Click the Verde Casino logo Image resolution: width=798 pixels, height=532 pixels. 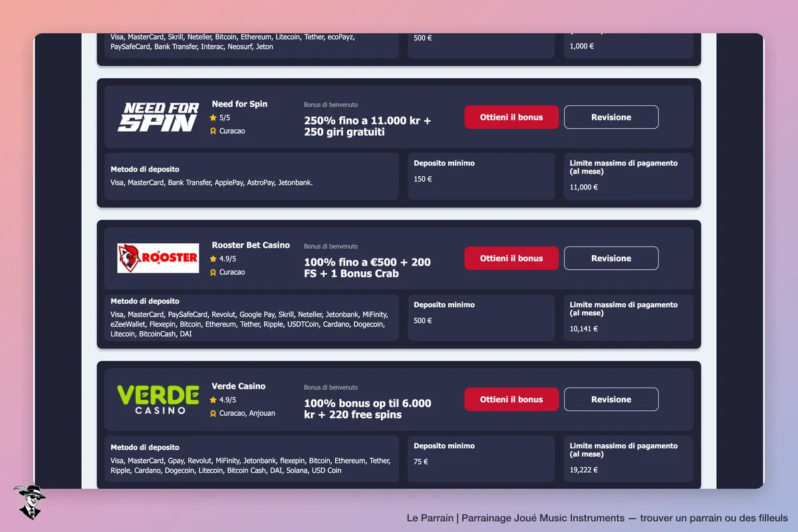pos(158,400)
